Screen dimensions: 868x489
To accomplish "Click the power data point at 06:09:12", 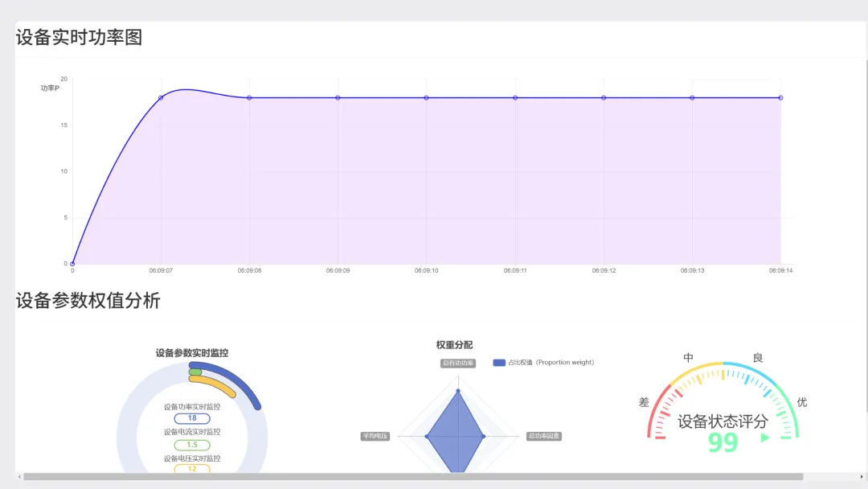I will pyautogui.click(x=604, y=97).
